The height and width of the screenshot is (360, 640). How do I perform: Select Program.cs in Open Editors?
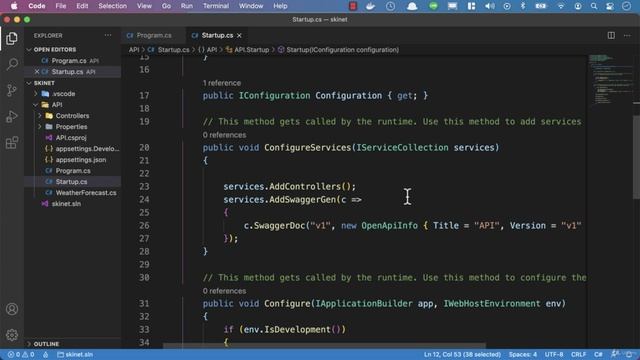tap(69, 61)
